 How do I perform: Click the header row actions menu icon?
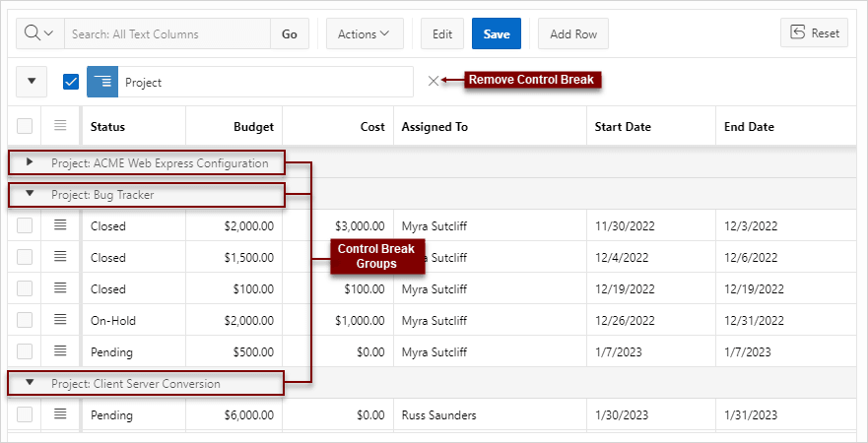coord(60,126)
